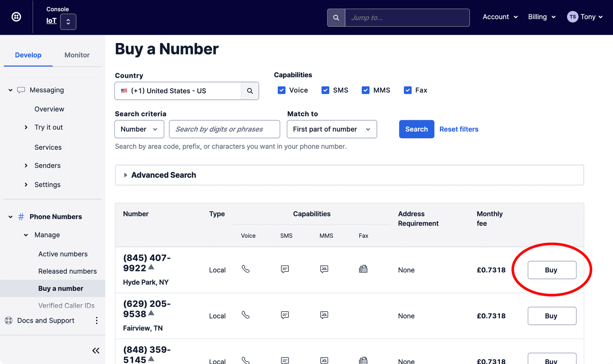Open the search criteria Number dropdown
Viewport: 613px width, 364px height.
pyautogui.click(x=139, y=129)
